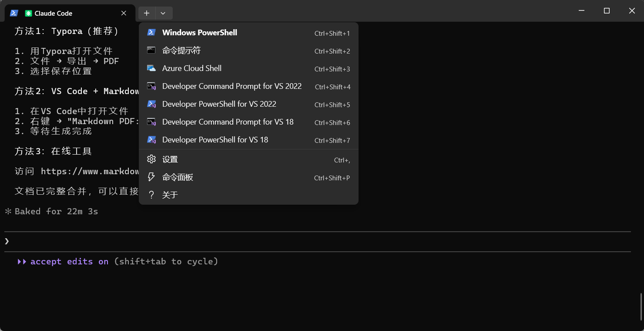Click Developer Command Prompt VS 18 icon

pyautogui.click(x=151, y=122)
